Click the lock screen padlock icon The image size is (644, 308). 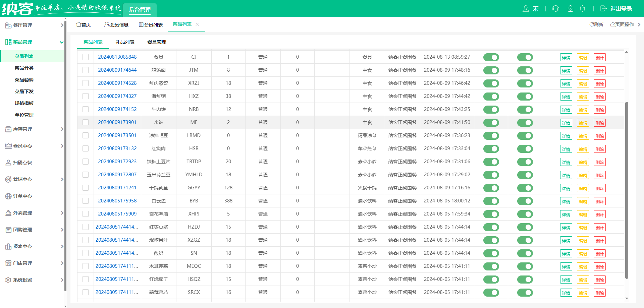tap(570, 9)
